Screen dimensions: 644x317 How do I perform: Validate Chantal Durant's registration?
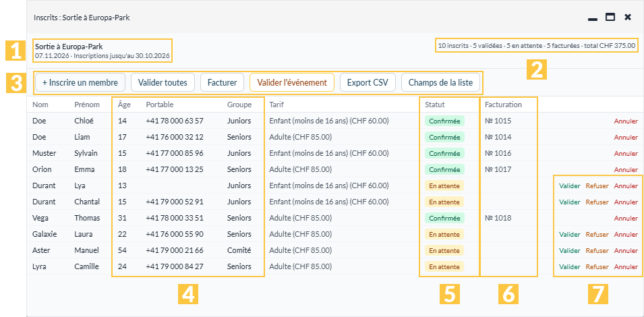pyautogui.click(x=569, y=202)
